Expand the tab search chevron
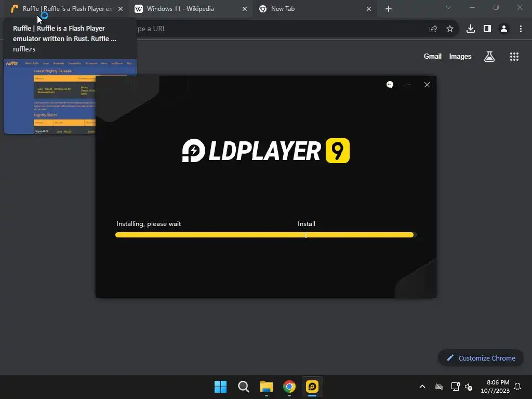This screenshot has height=399, width=532. coord(448,7)
